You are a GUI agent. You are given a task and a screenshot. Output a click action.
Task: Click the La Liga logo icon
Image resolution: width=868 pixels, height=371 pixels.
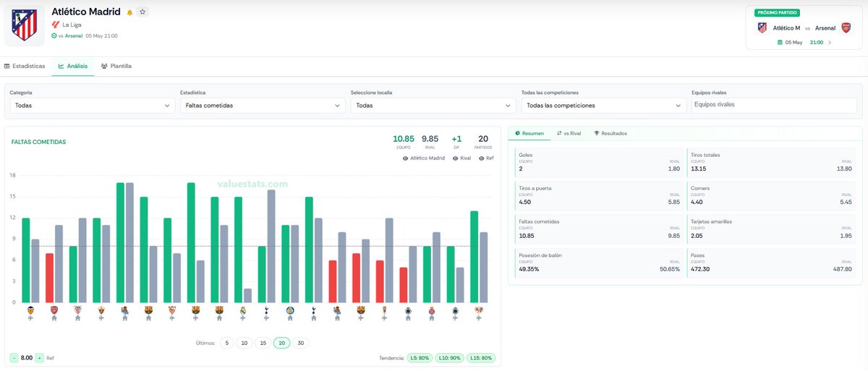coord(56,25)
